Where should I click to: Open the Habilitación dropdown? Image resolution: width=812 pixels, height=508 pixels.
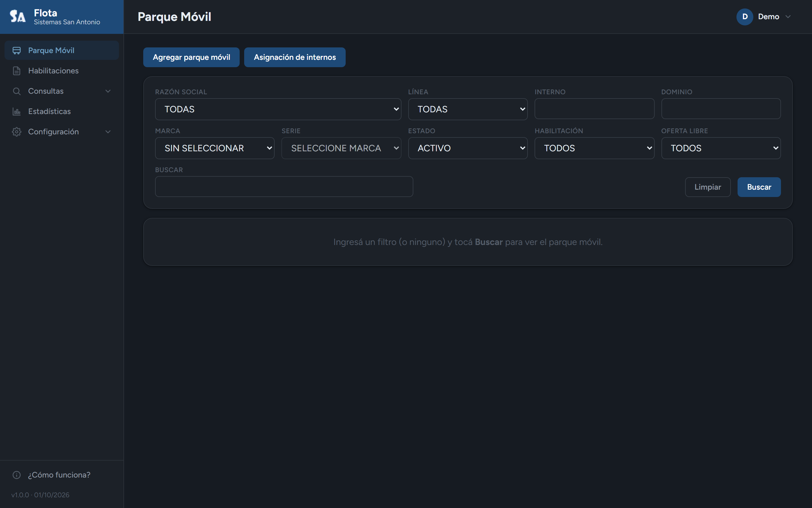pos(594,148)
